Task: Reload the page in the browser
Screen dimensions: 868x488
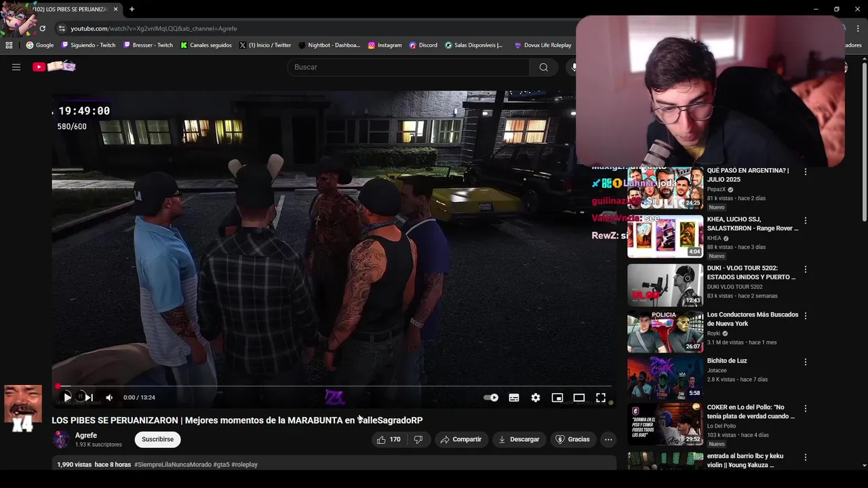Action: point(42,28)
